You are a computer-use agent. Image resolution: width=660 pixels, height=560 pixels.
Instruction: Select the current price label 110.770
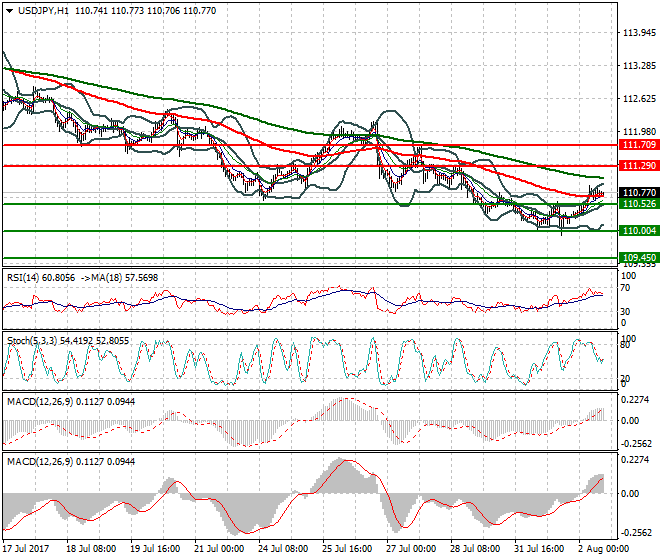pos(639,193)
